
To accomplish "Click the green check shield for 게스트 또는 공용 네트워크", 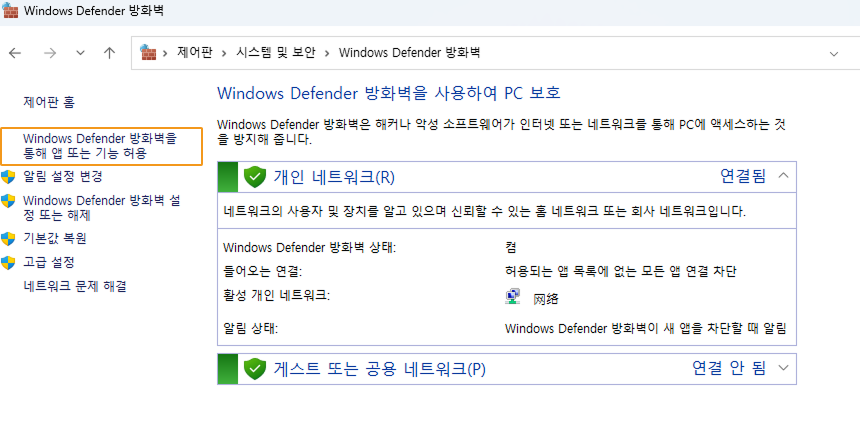I will [x=254, y=369].
